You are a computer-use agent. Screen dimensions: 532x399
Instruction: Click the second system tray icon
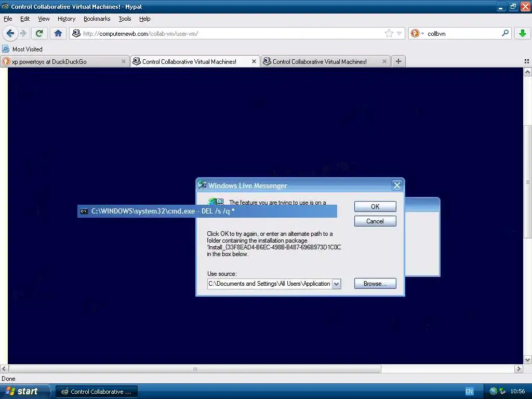click(502, 391)
